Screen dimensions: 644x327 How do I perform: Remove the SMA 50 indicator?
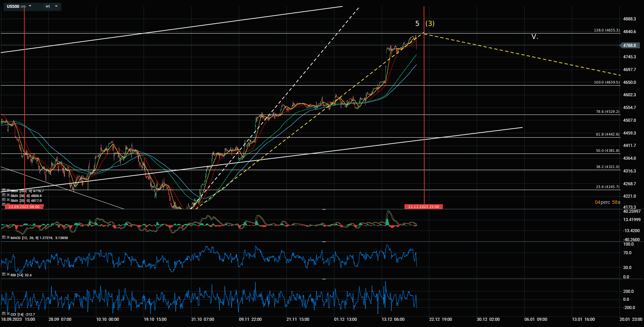pyautogui.click(x=8, y=195)
